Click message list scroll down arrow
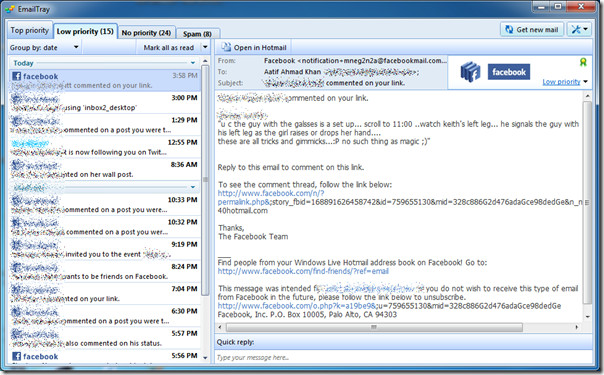The height and width of the screenshot is (375, 604). (205, 358)
